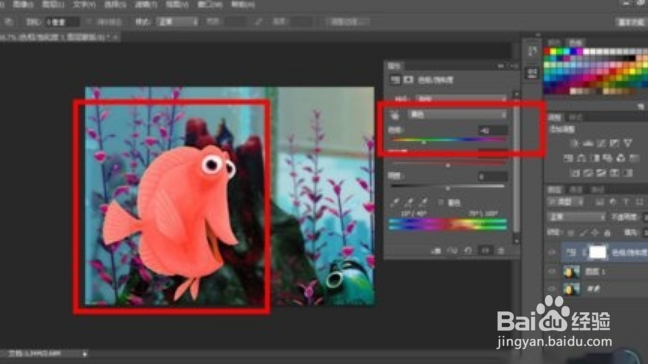Add a Photo Filter adjustment
Screen dimensions: 648x364
pyautogui.click(x=608, y=158)
